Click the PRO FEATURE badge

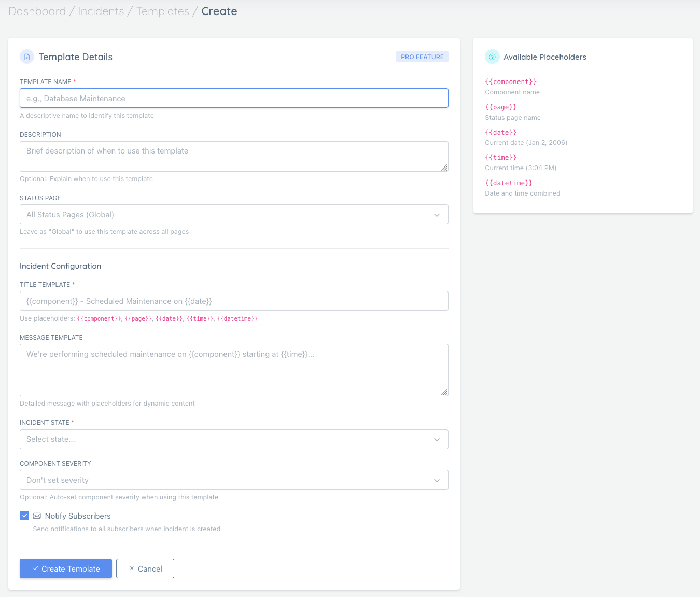(x=422, y=56)
